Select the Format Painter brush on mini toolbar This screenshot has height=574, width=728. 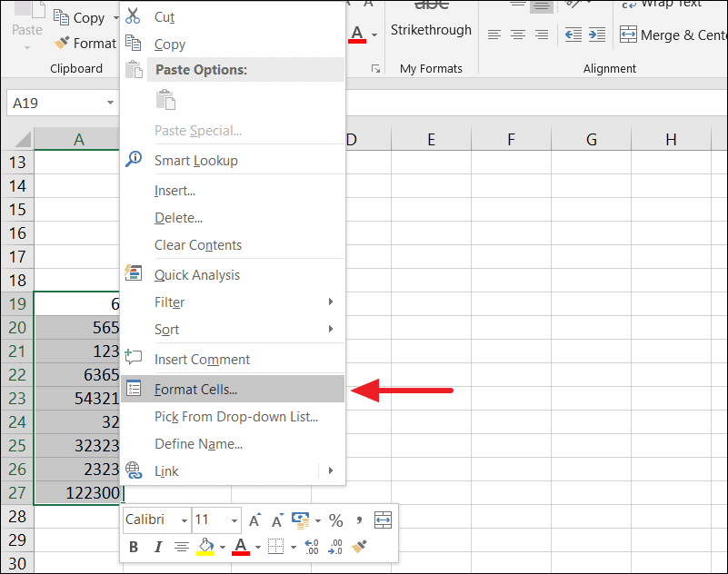point(359,546)
